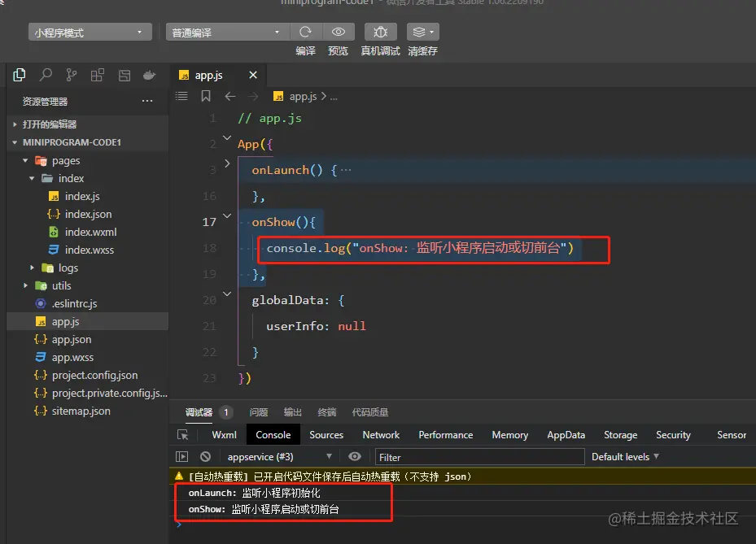The width and height of the screenshot is (756, 544).
Task: Switch to the 调试器 panel tab
Action: pyautogui.click(x=199, y=412)
